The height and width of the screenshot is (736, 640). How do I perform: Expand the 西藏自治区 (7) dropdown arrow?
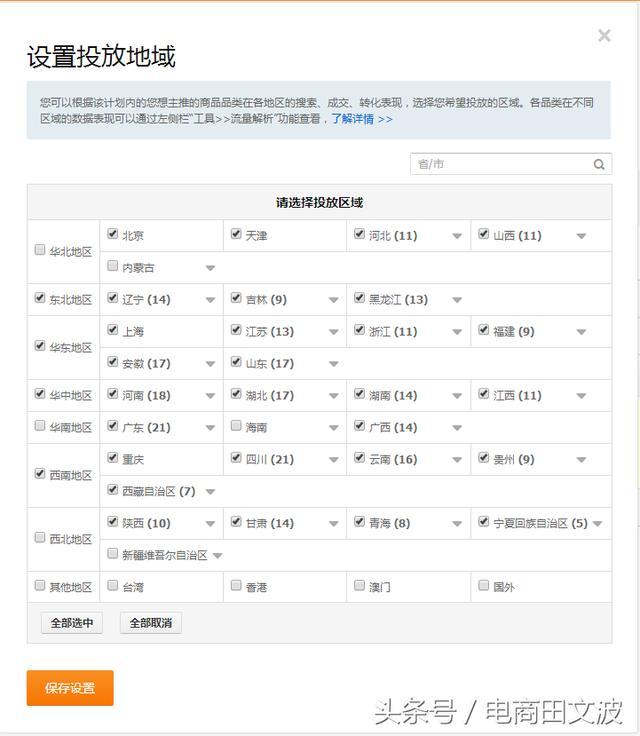[x=210, y=492]
